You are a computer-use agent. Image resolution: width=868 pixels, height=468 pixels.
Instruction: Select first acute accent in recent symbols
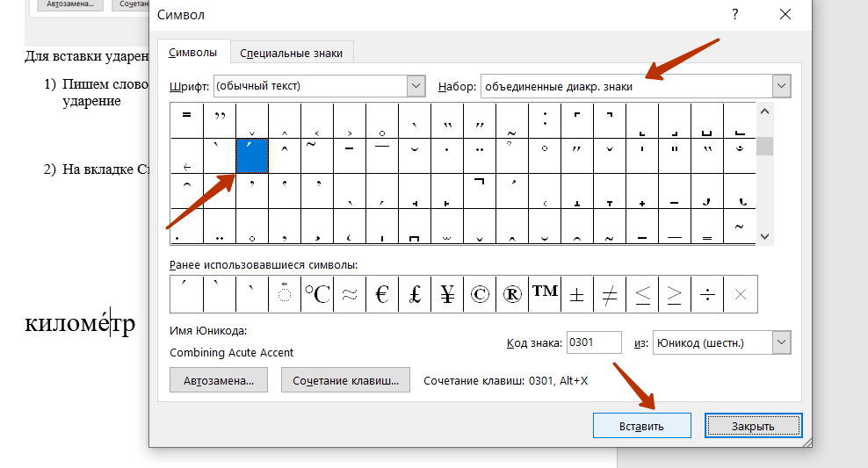(x=186, y=294)
